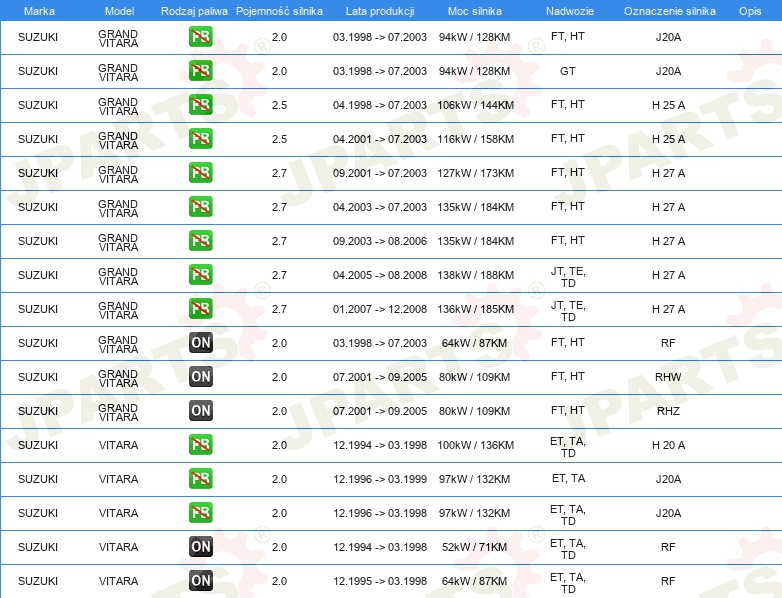Click 'JT, TE, TD' in the 136kW row
The image size is (782, 598).
tap(568, 311)
